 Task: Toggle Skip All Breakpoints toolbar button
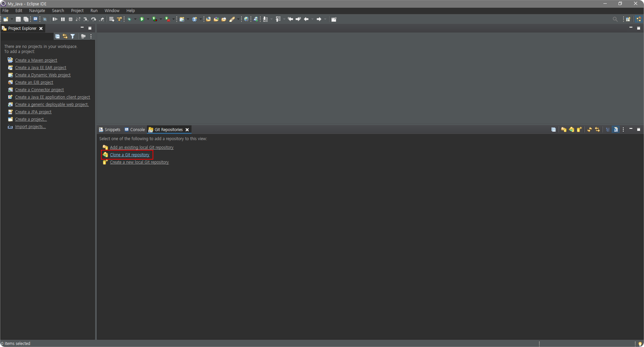pos(45,19)
